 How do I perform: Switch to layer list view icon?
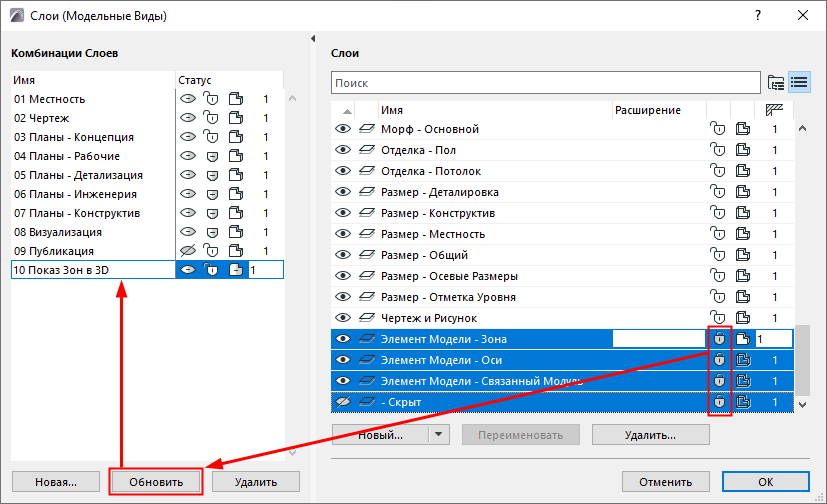[x=800, y=83]
